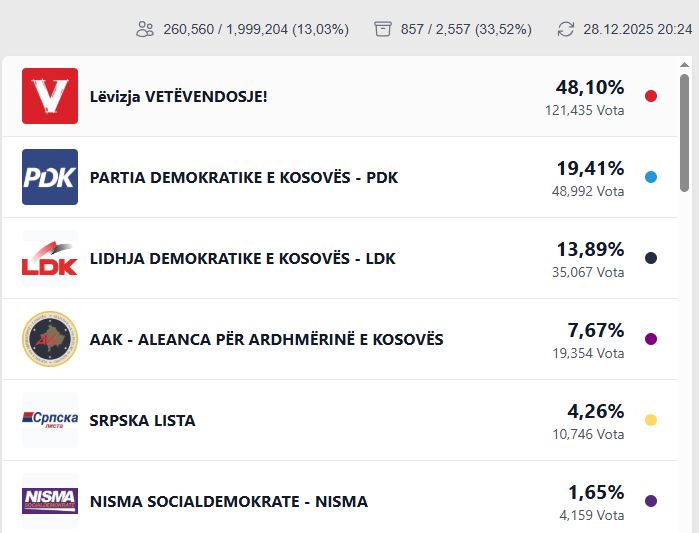
Task: Select LIDHJA DEMOKRATIKE E KOSOVËS - LDK
Action: 243,258
